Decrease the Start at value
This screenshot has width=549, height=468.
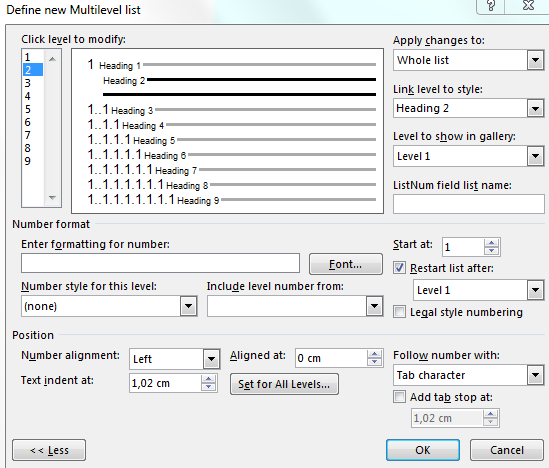492,251
